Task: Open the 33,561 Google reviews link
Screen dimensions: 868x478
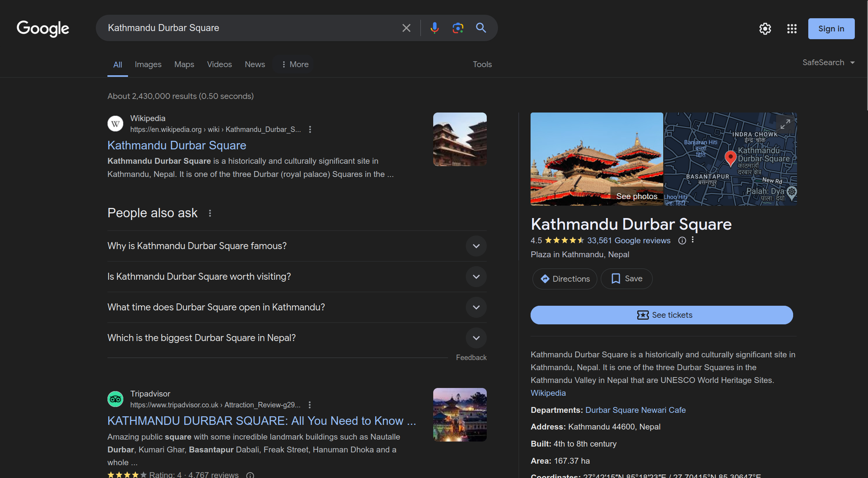Action: click(x=629, y=241)
